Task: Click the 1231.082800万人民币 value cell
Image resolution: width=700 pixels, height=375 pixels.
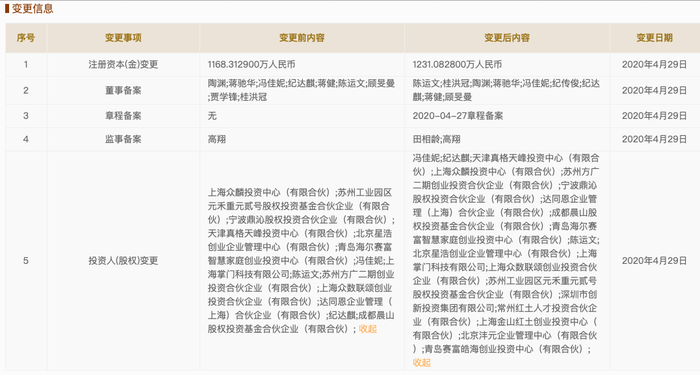Action: 457,65
